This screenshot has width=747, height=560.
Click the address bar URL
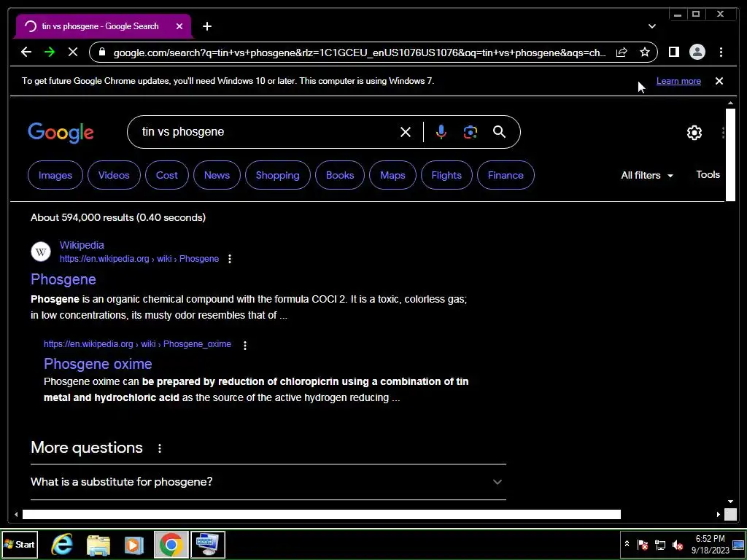[x=359, y=52]
